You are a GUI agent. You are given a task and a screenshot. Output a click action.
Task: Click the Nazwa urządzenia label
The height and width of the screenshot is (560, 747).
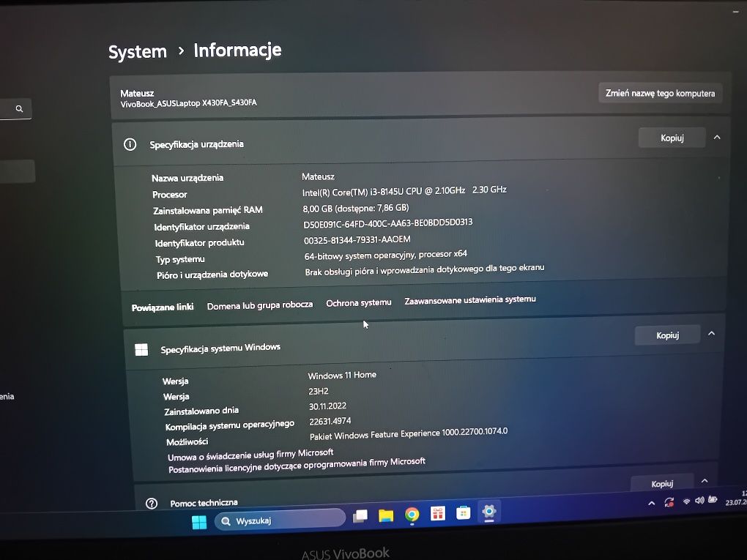[x=187, y=178]
